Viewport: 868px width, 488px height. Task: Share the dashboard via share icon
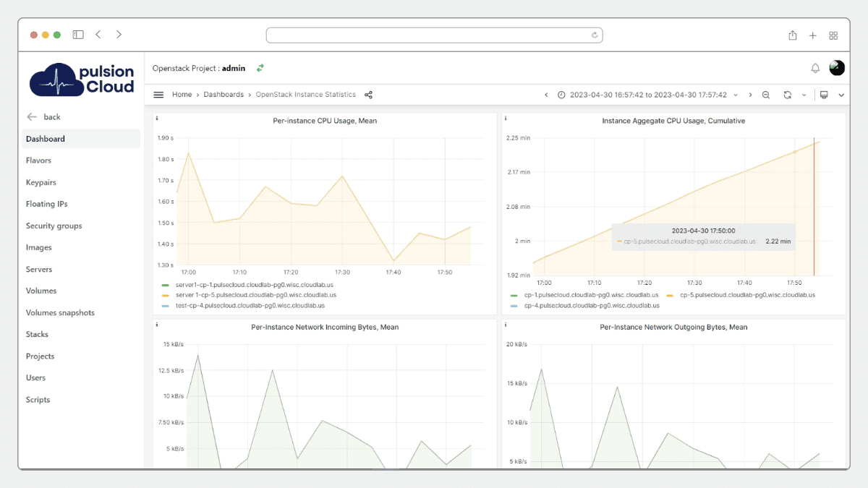pos(368,95)
